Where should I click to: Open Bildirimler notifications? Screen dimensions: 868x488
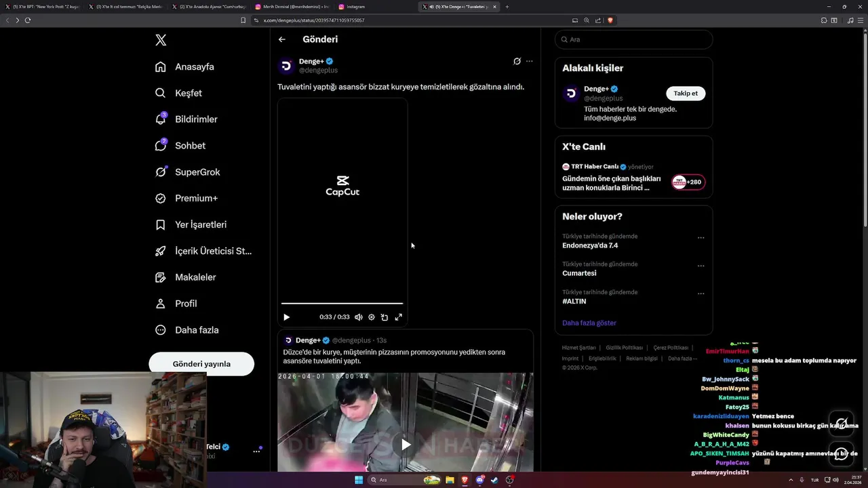click(186, 119)
